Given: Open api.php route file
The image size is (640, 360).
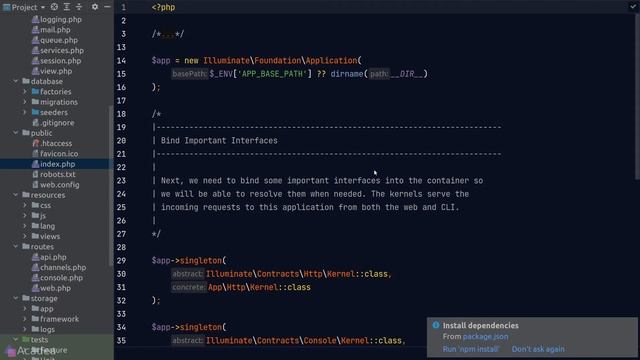Looking at the screenshot, I should [53, 257].
